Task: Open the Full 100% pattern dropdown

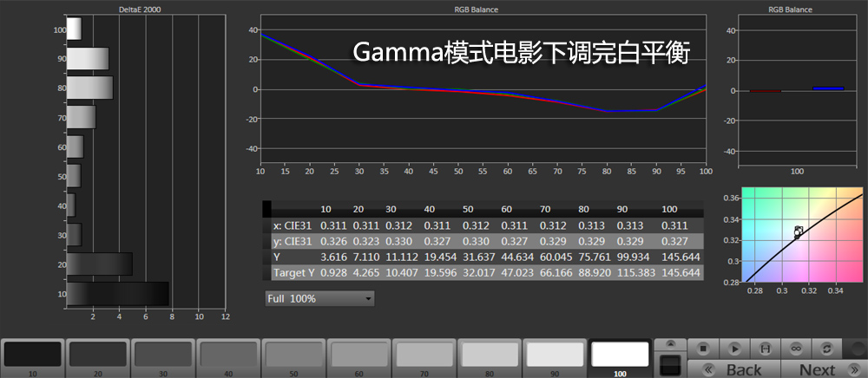Action: pyautogui.click(x=319, y=298)
